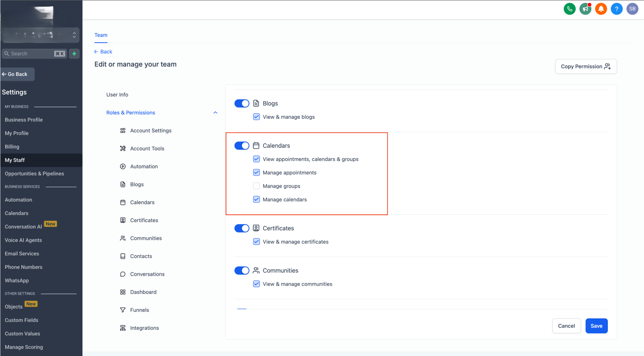Collapse the Roles & Permissions chevron
This screenshot has width=644, height=356.
[215, 112]
